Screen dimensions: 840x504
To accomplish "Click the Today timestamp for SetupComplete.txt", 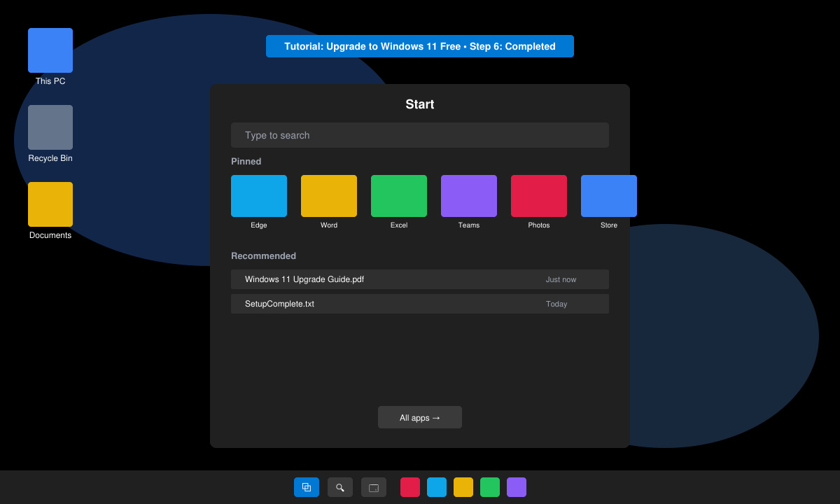I will [x=556, y=304].
